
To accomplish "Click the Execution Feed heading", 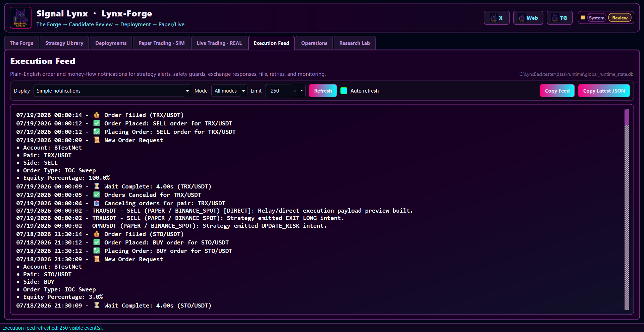I will coord(43,61).
